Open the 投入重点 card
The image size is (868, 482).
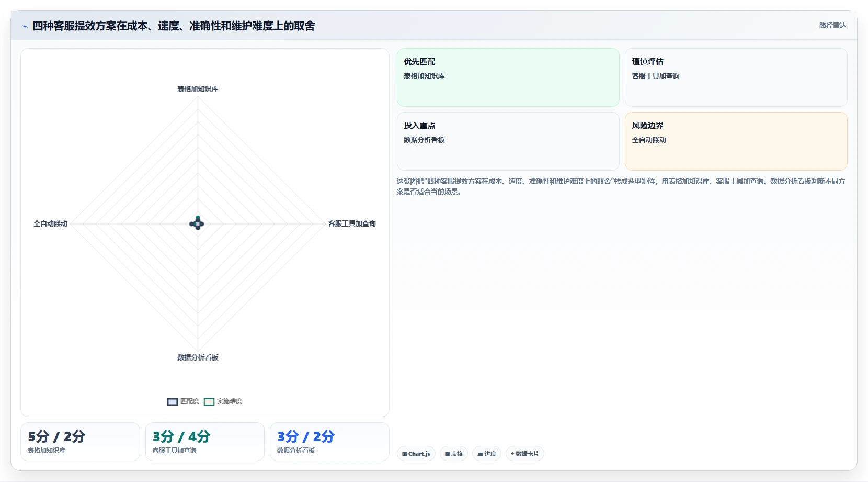508,141
